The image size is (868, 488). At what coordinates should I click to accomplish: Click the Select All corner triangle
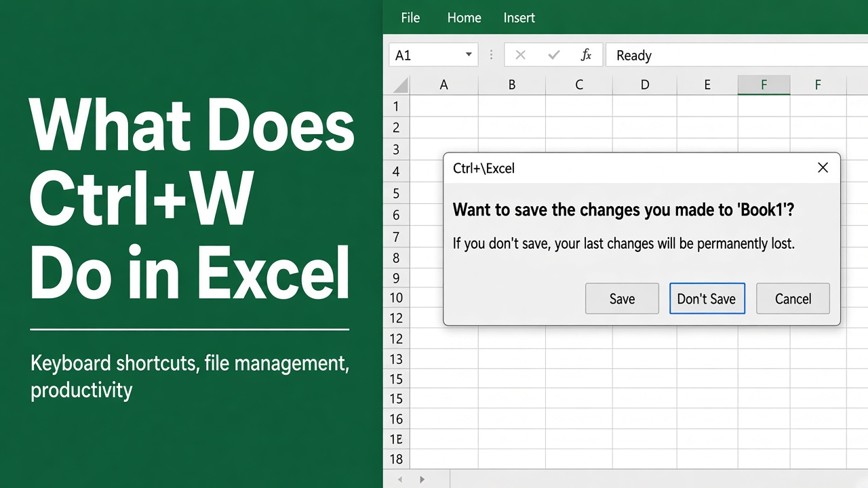tap(401, 85)
